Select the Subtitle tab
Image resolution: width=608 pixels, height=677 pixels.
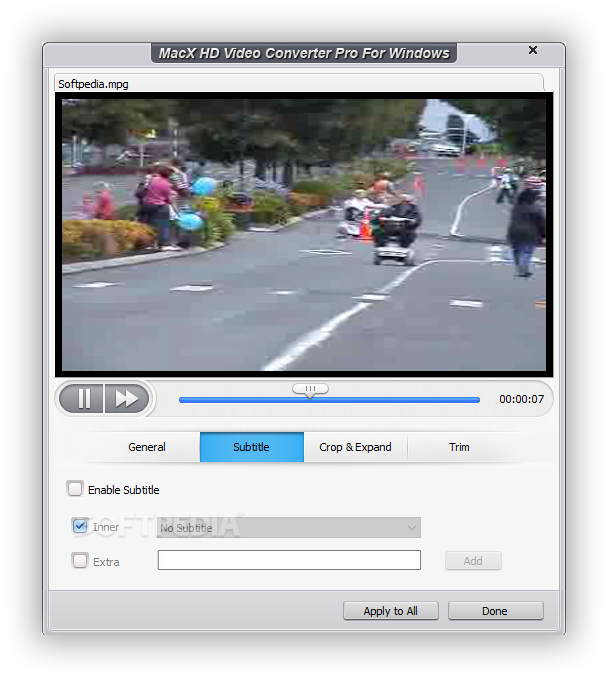251,447
